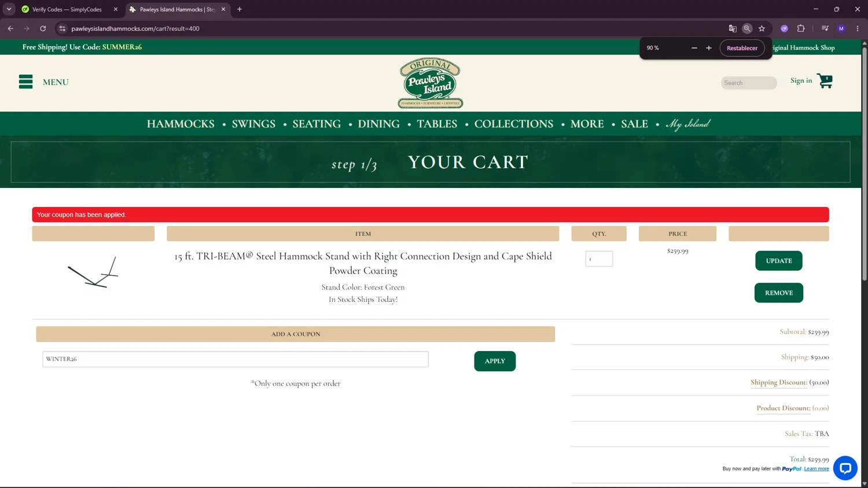Increase zoom with plus button

[x=709, y=48]
